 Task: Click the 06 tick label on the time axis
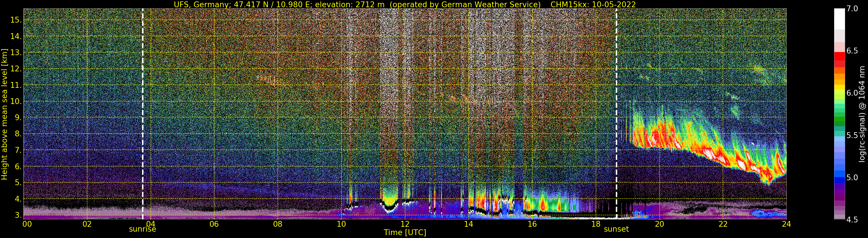click(x=214, y=224)
